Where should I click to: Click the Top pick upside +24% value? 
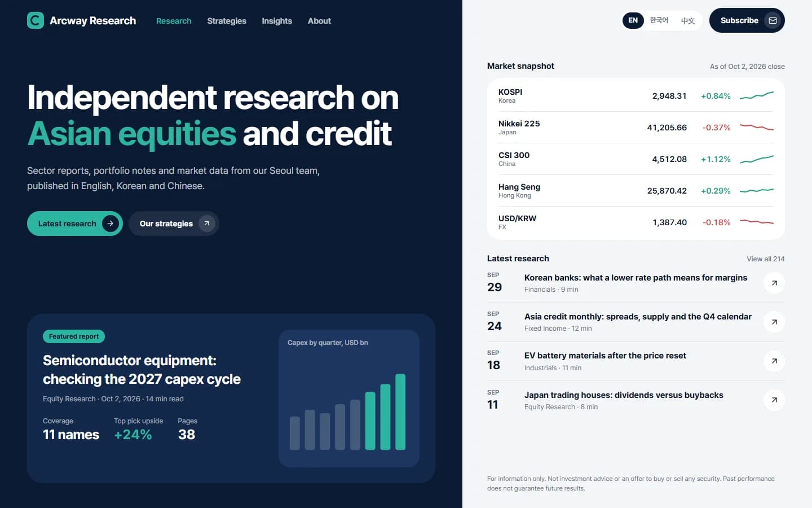tap(133, 435)
